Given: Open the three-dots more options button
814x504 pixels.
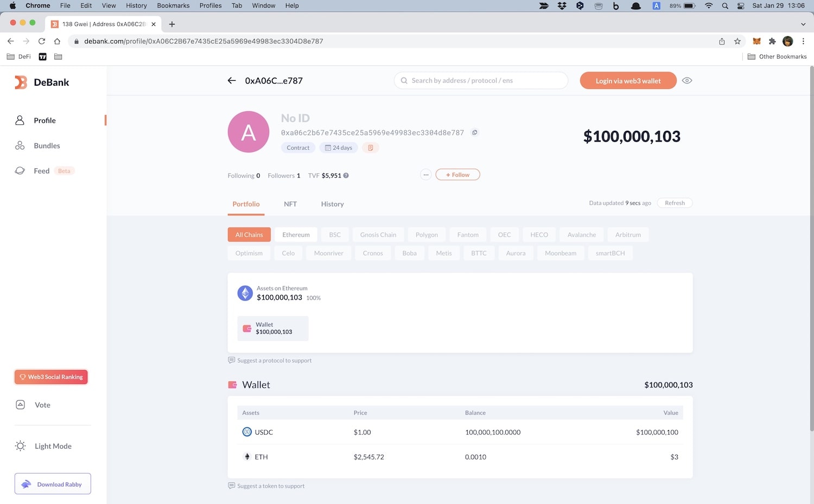Looking at the screenshot, I should (x=426, y=175).
